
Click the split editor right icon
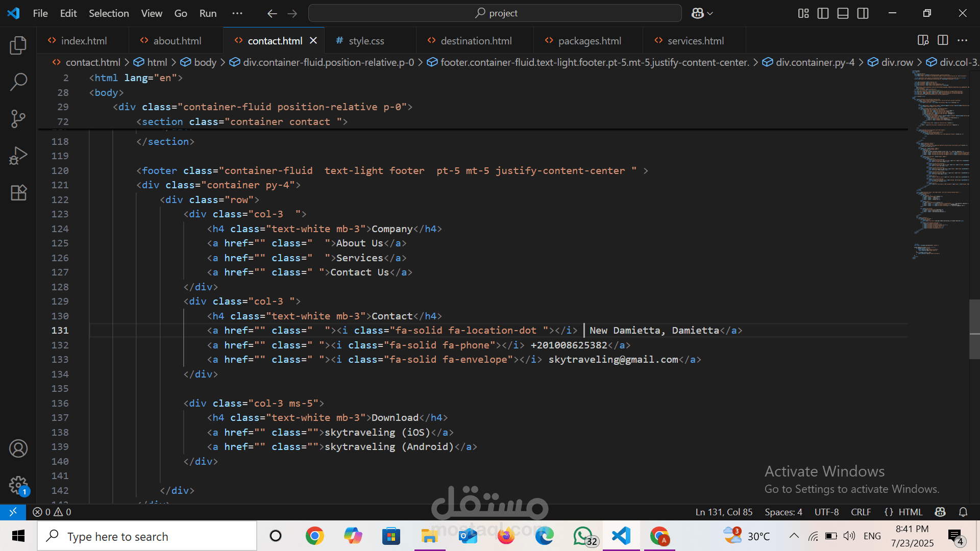pyautogui.click(x=943, y=40)
